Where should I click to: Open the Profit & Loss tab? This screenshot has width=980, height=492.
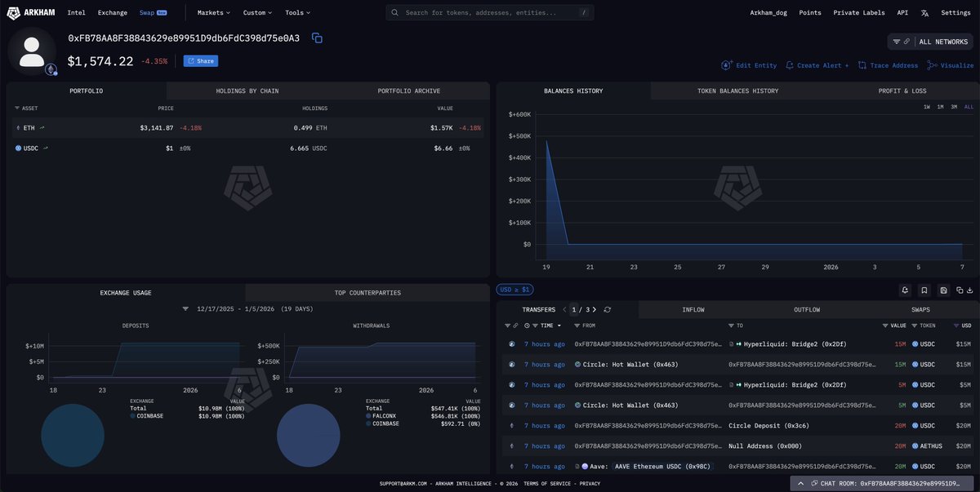(x=902, y=91)
